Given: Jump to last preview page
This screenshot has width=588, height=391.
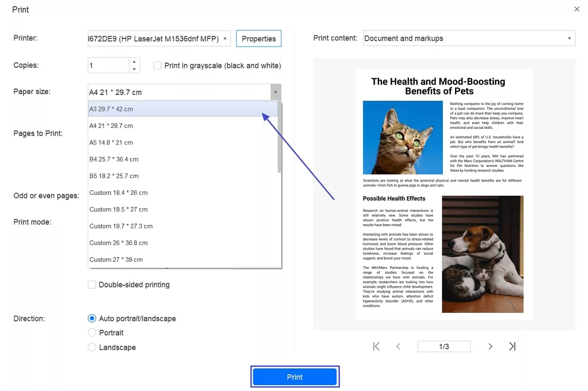Looking at the screenshot, I should (512, 346).
